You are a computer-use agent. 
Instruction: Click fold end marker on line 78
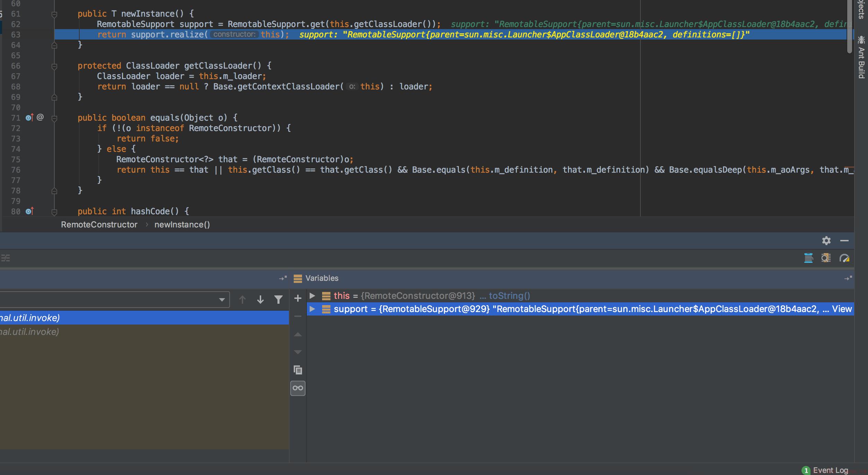[x=54, y=191]
